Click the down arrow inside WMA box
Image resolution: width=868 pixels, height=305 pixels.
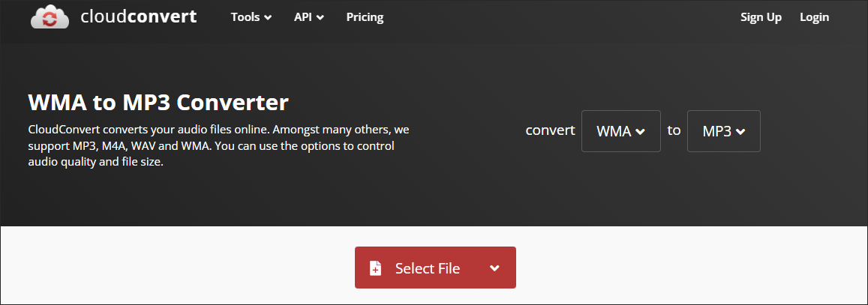[640, 132]
